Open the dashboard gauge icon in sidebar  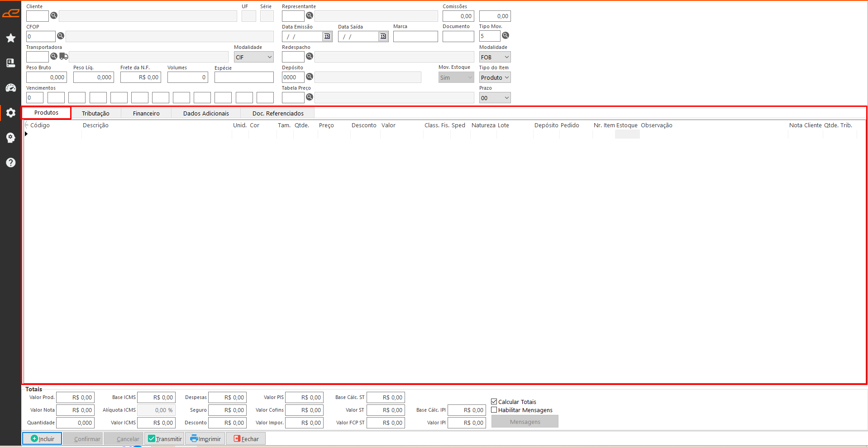pyautogui.click(x=11, y=88)
